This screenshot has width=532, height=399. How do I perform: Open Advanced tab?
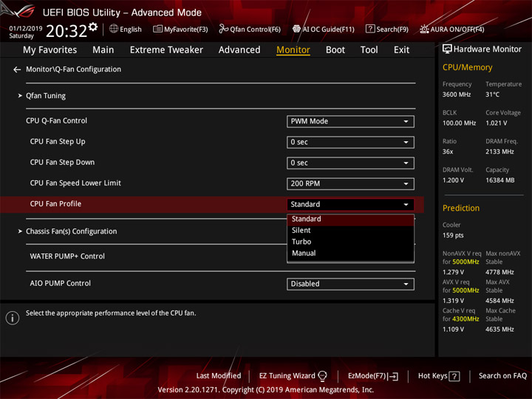click(x=239, y=50)
